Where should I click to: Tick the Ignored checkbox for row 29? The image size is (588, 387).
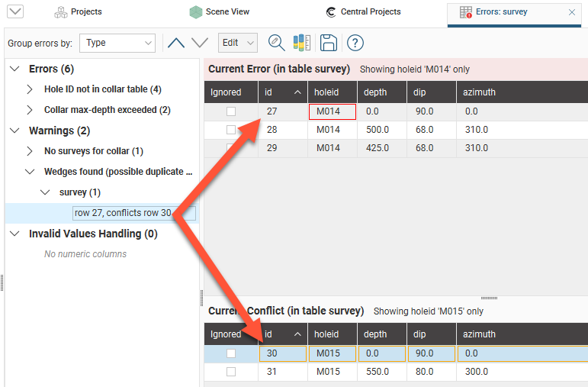(x=230, y=148)
